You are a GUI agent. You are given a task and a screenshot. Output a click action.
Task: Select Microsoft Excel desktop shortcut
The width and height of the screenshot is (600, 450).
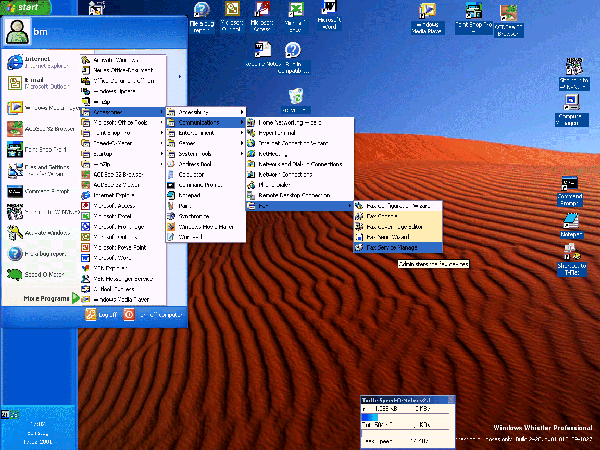click(295, 17)
